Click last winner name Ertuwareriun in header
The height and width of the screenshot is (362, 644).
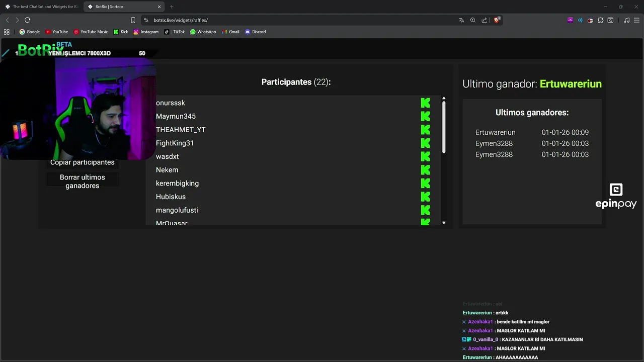click(571, 84)
